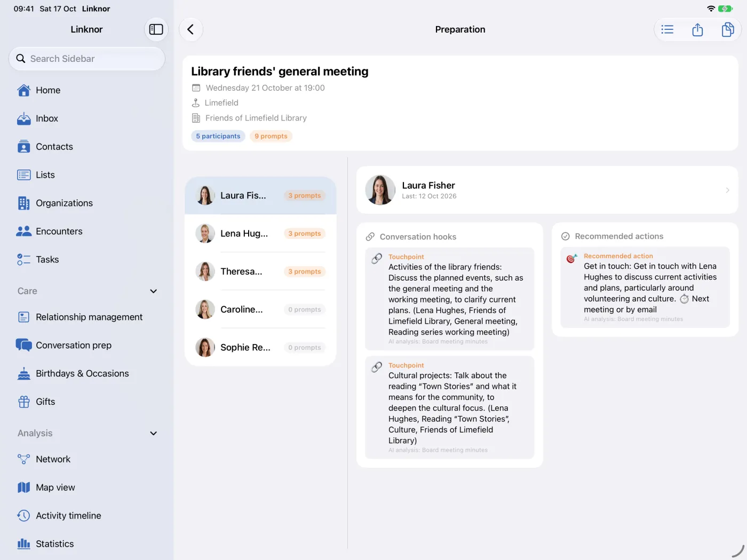Select Theresa in the participant list
This screenshot has height=560, width=747.
click(x=260, y=271)
